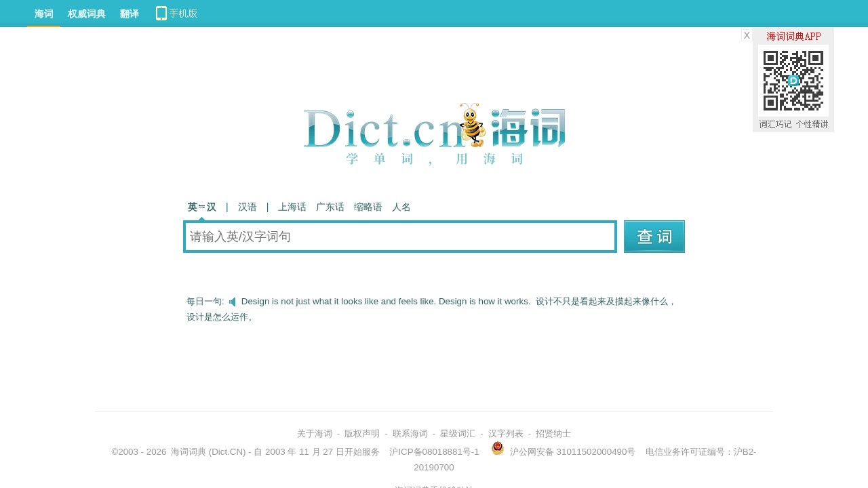This screenshot has height=488, width=868.
Task: Click the word search input box
Action: click(x=400, y=236)
